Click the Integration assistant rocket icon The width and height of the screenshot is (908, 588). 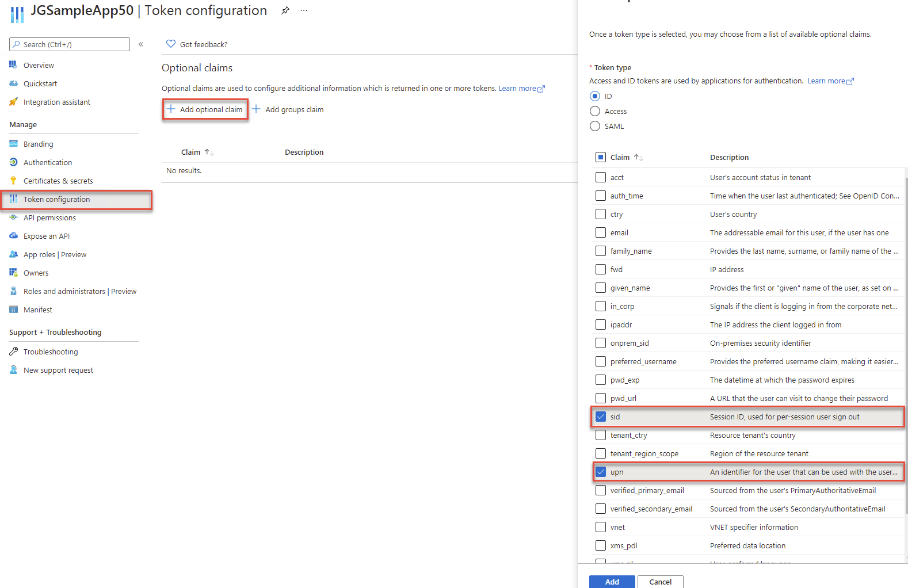(x=13, y=102)
